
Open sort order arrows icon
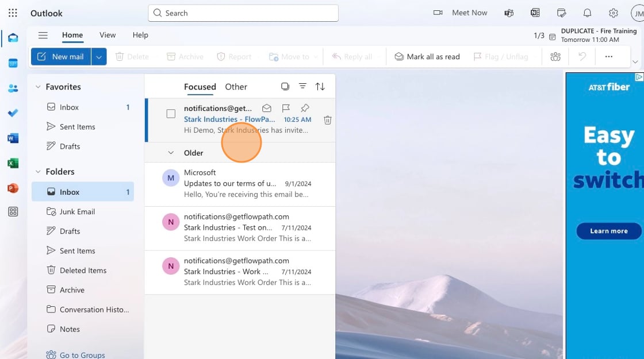[320, 87]
